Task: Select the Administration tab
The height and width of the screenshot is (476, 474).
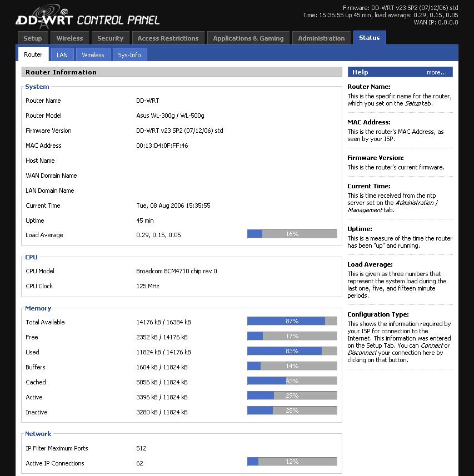Action: click(x=321, y=38)
